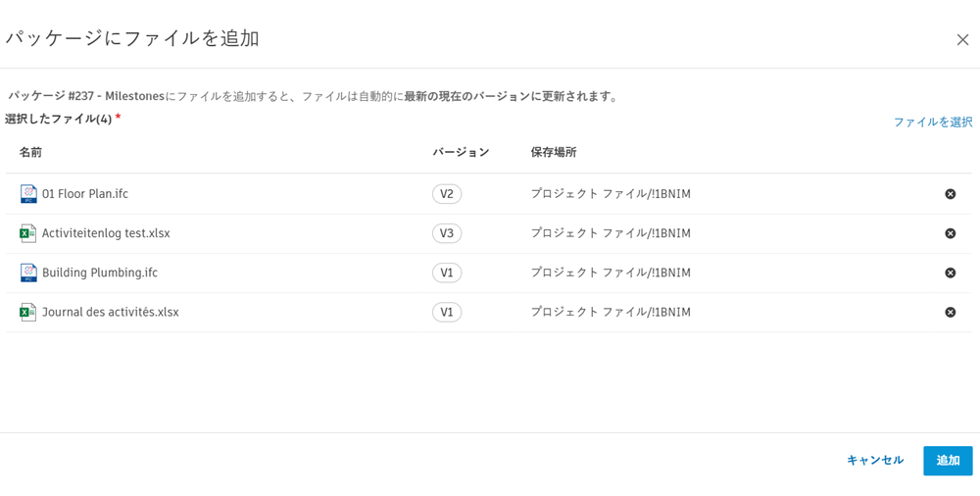Remove Journal des activités.xlsx from selection
The height and width of the screenshot is (496, 980).
[x=950, y=312]
